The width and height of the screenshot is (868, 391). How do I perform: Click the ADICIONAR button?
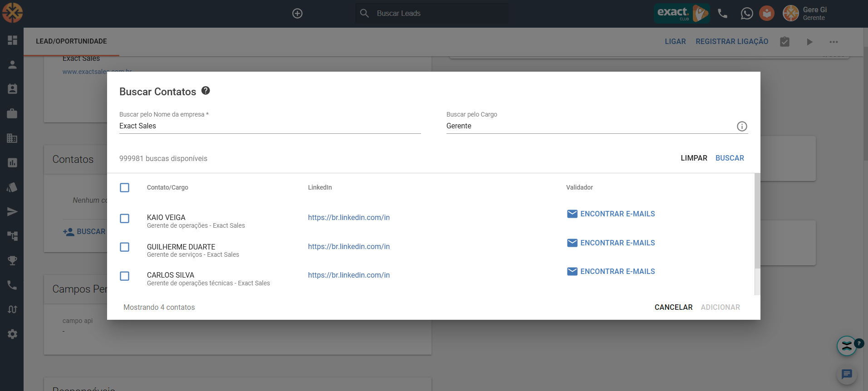(x=720, y=307)
